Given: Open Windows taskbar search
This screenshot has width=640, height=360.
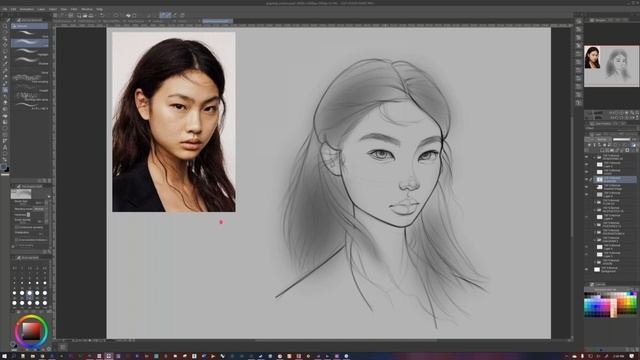Looking at the screenshot, I should click(x=13, y=356).
